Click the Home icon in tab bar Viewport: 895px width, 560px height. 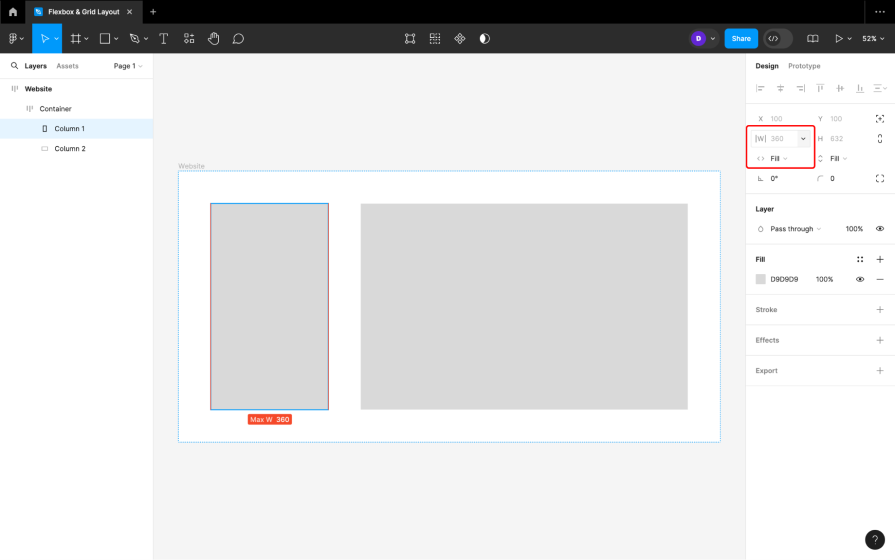[x=13, y=12]
